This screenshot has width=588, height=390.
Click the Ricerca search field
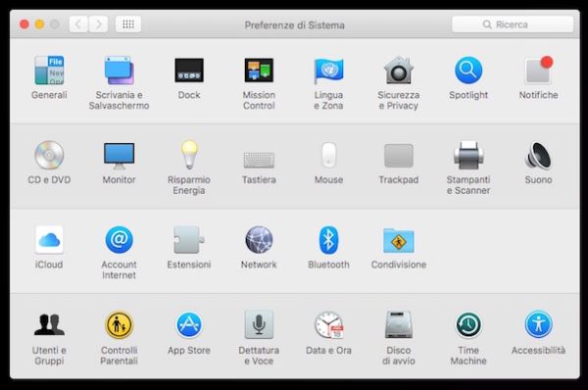[513, 24]
